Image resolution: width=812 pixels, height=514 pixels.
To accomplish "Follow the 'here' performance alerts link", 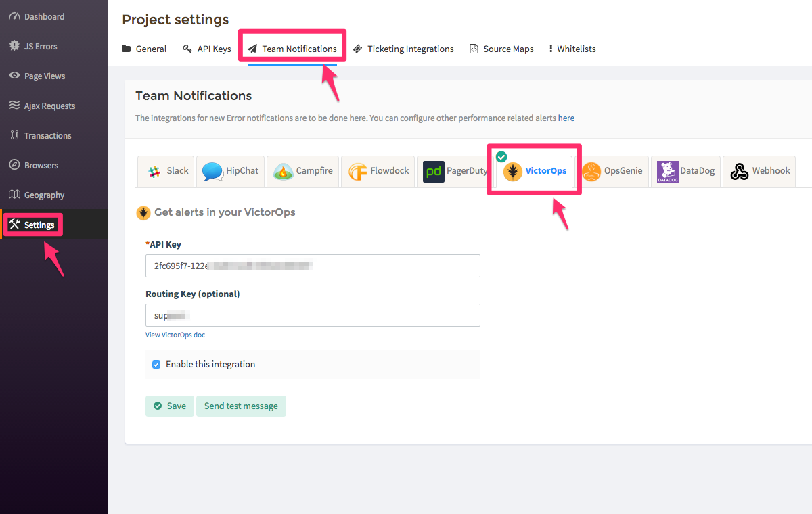I will coord(566,118).
